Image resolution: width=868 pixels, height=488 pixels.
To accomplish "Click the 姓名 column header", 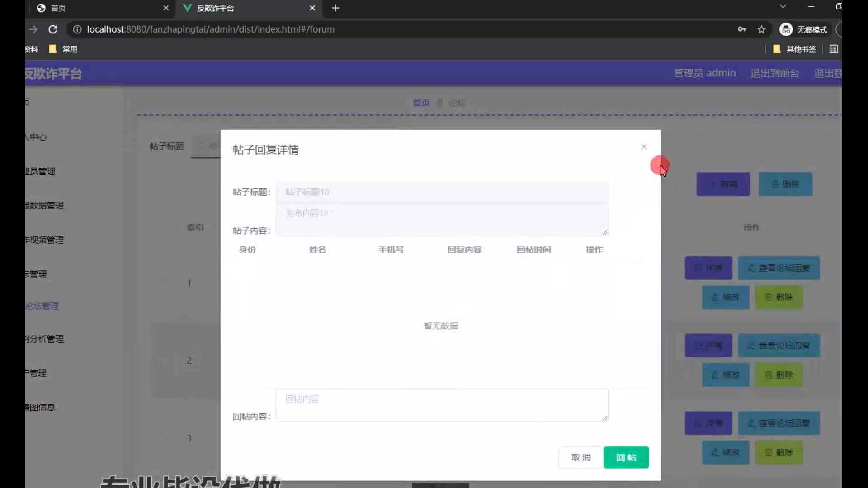I will pos(317,249).
